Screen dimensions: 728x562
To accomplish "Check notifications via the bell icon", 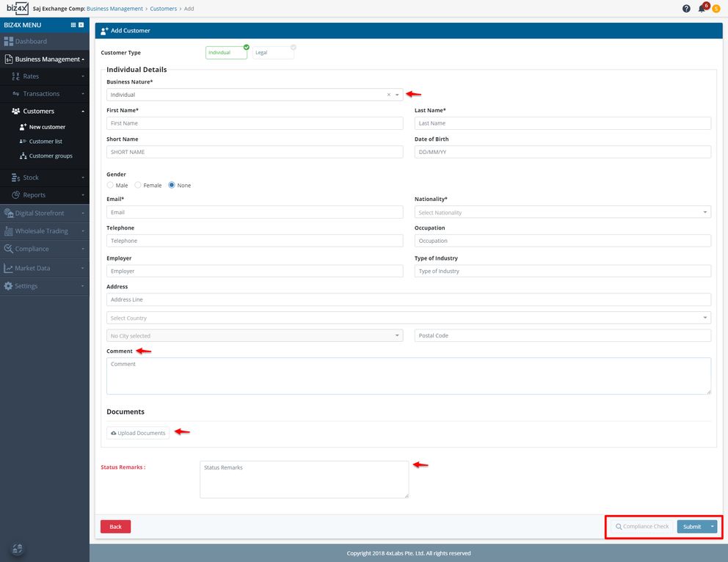I will (701, 8).
